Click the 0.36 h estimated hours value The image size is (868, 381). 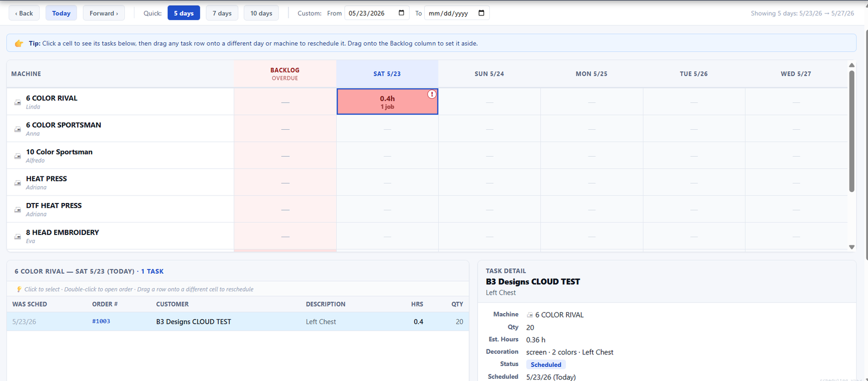536,340
